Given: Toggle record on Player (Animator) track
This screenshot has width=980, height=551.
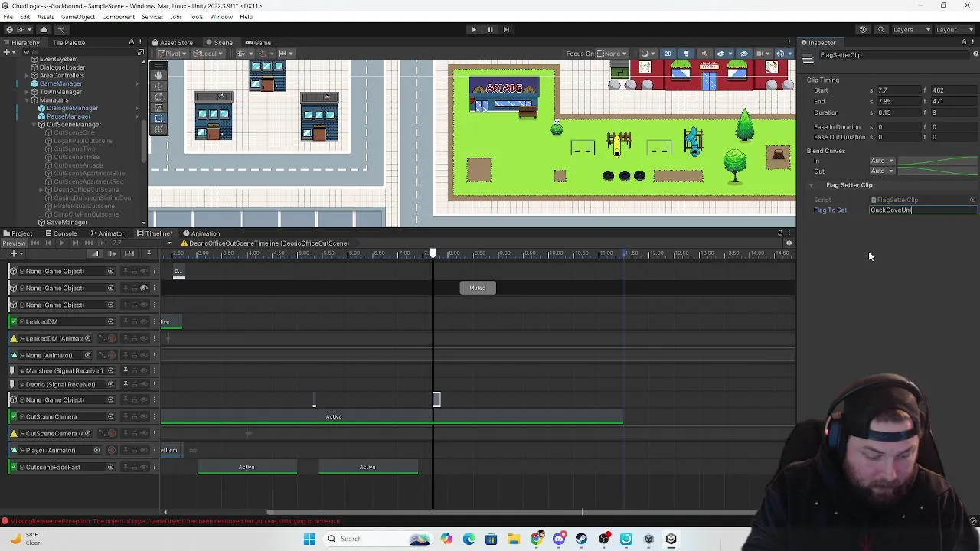Looking at the screenshot, I should pos(112,450).
